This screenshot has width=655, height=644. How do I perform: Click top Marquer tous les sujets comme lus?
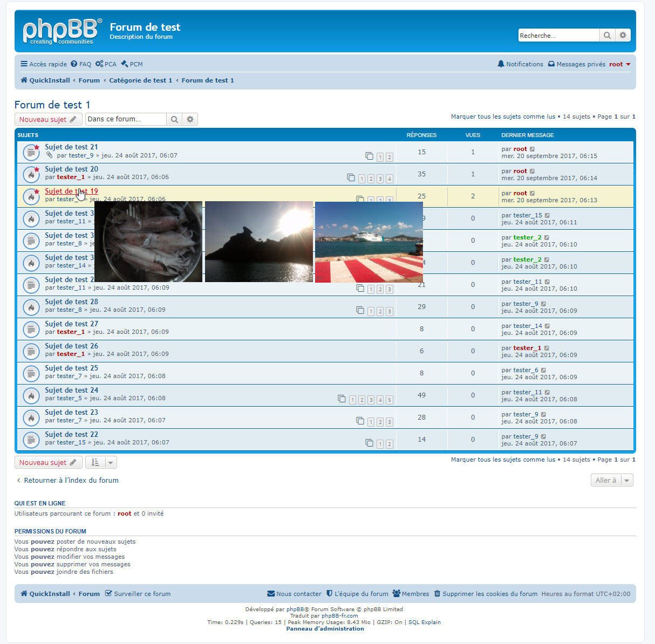tap(503, 117)
